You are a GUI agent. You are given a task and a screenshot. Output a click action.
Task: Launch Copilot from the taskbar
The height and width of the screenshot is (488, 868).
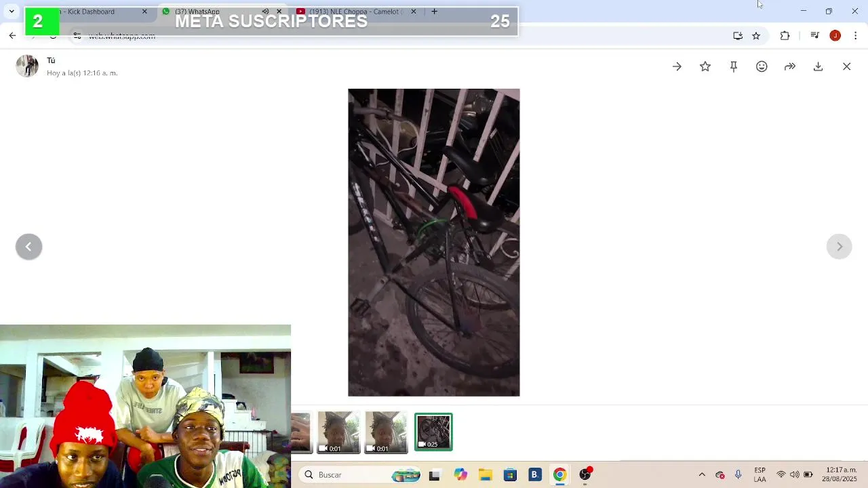pyautogui.click(x=460, y=475)
